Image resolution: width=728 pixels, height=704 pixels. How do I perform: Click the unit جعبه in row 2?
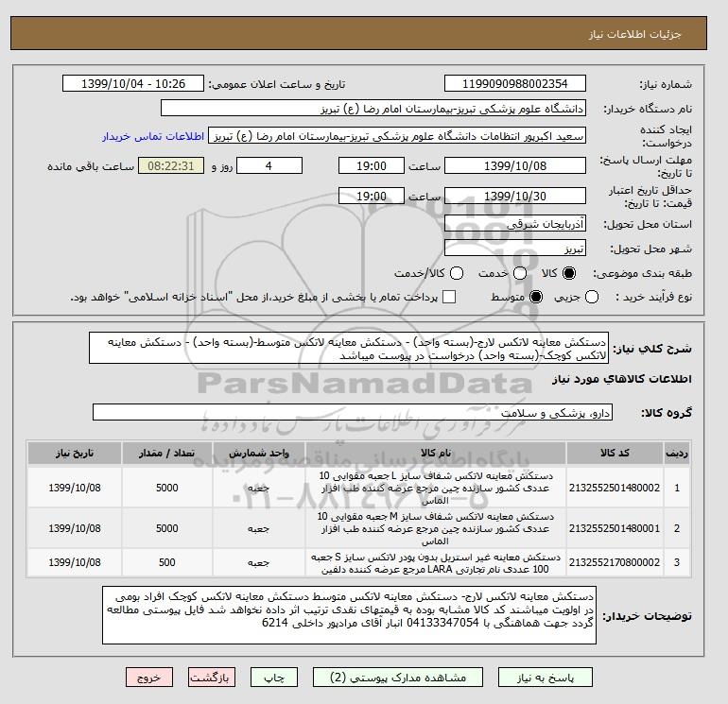(x=259, y=528)
